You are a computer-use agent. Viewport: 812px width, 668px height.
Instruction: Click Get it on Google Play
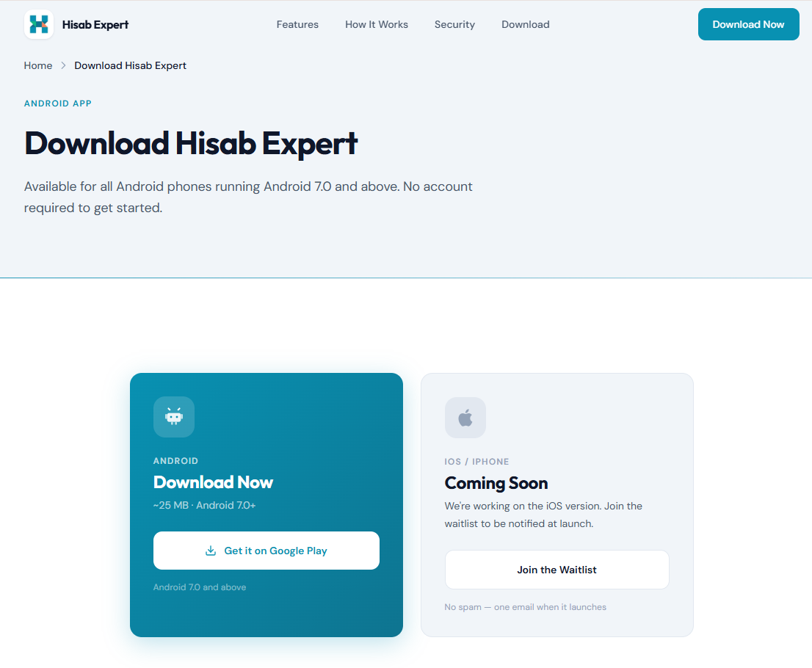click(266, 550)
